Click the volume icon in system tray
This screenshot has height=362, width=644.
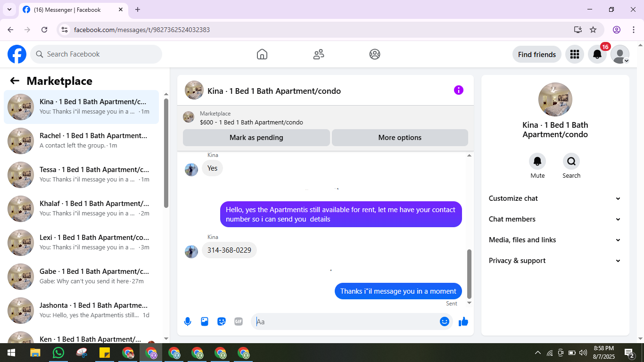click(583, 353)
